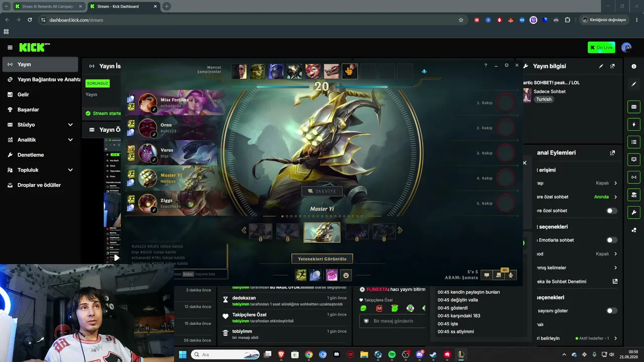Toggle the broadcast signal panel icon
Screen dimensions: 644x362
pyautogui.click(x=634, y=177)
